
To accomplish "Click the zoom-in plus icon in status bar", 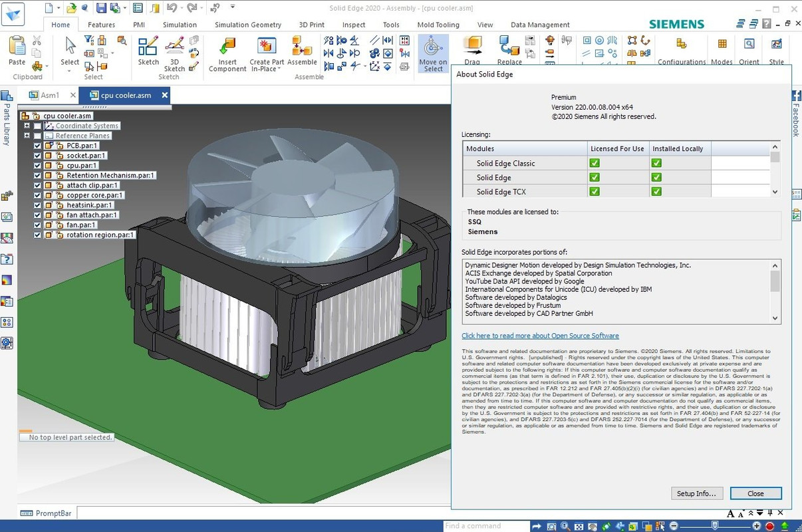I will click(757, 527).
